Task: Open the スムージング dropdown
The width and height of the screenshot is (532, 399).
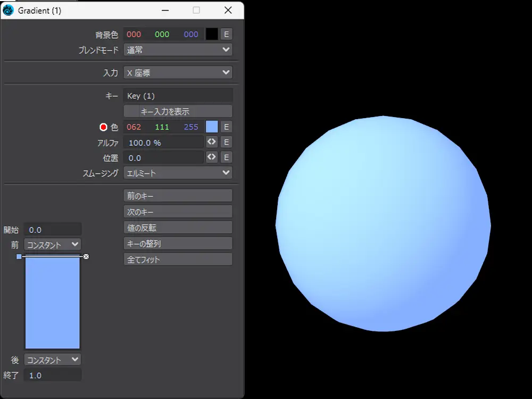Action: [178, 173]
